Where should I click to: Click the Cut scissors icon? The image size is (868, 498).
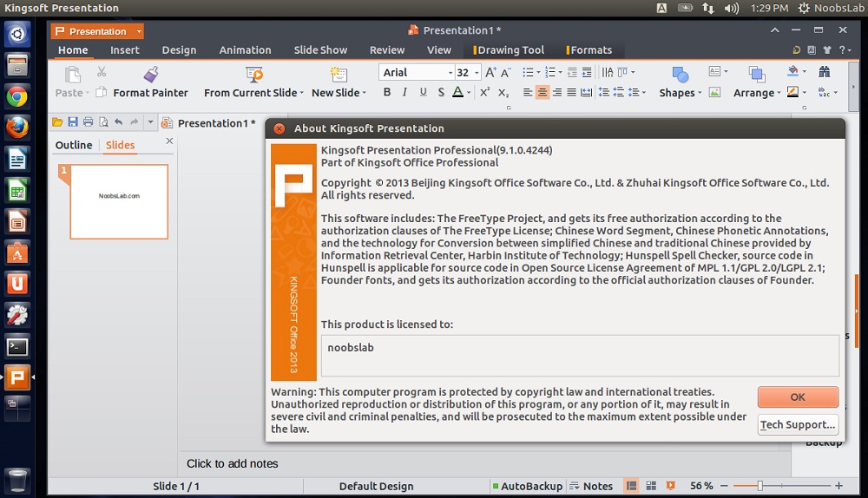102,72
